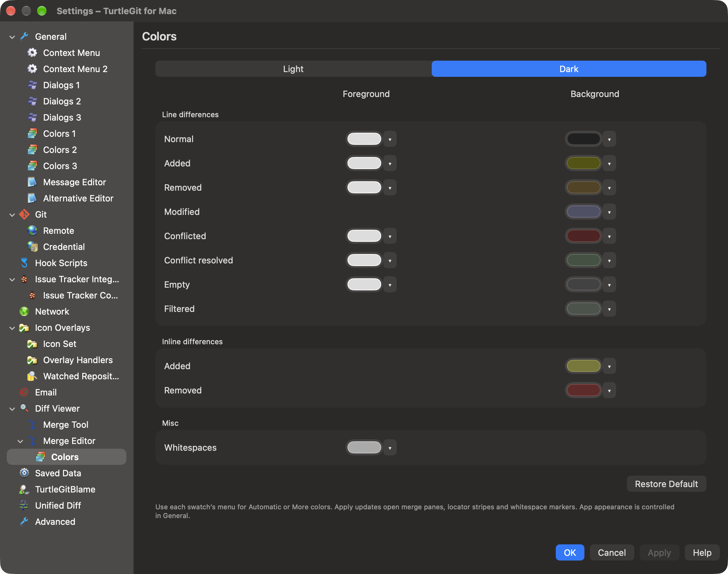Click the Cancel button
728x574 pixels.
pos(612,552)
